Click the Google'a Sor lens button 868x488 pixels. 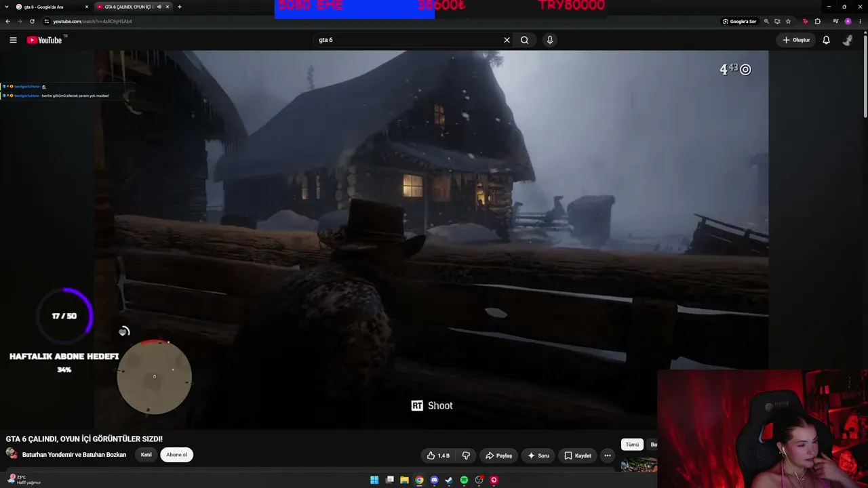point(739,21)
